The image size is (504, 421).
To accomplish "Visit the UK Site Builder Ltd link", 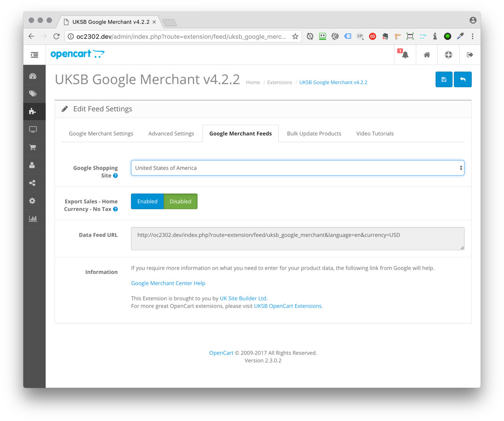I will [243, 298].
